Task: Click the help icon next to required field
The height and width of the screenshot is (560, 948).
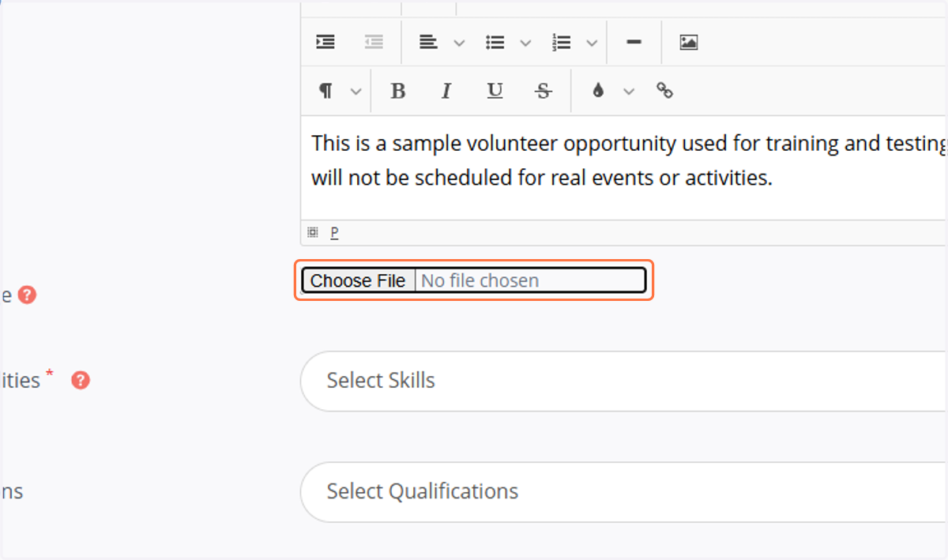Action: (81, 381)
